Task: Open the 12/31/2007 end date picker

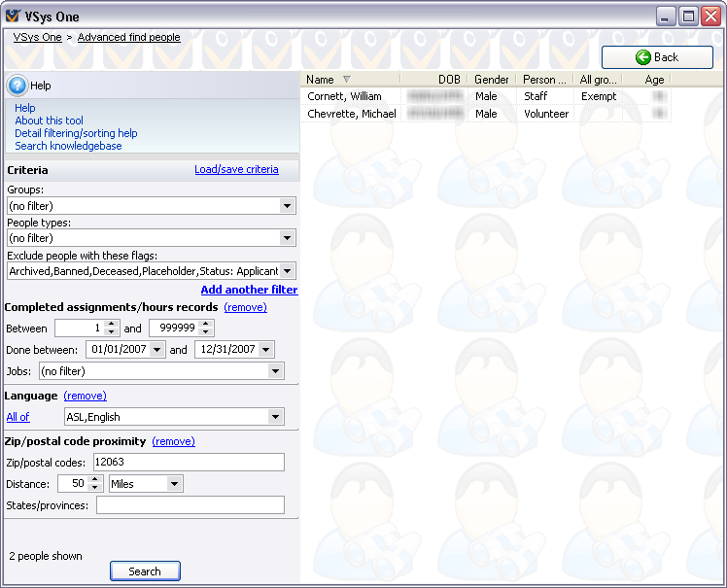Action: click(x=265, y=349)
